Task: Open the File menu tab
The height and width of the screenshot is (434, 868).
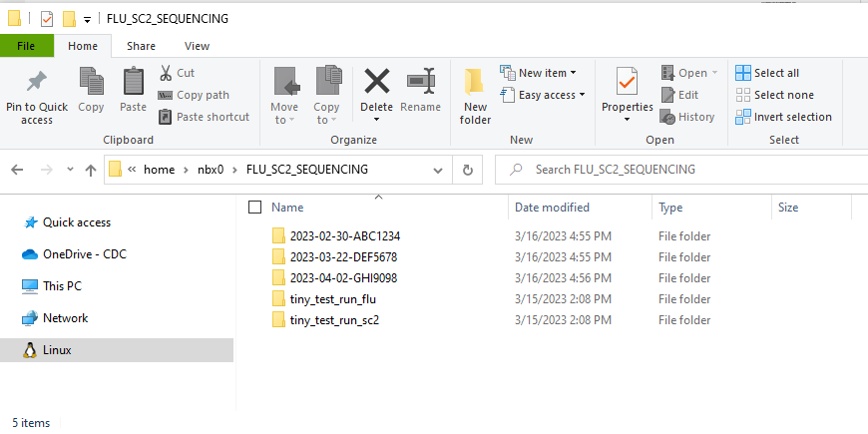Action: click(27, 46)
